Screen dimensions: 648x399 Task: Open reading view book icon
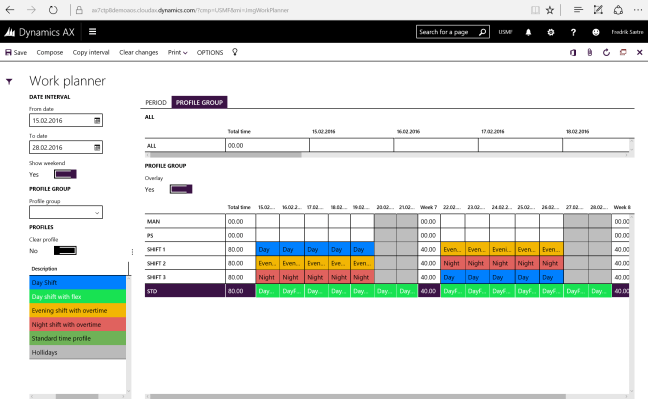(x=535, y=10)
